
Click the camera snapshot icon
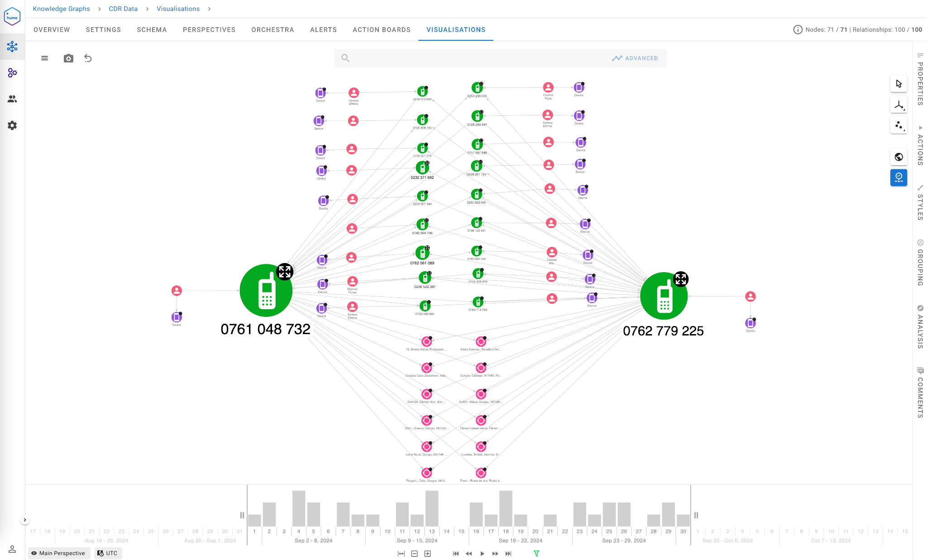(68, 58)
